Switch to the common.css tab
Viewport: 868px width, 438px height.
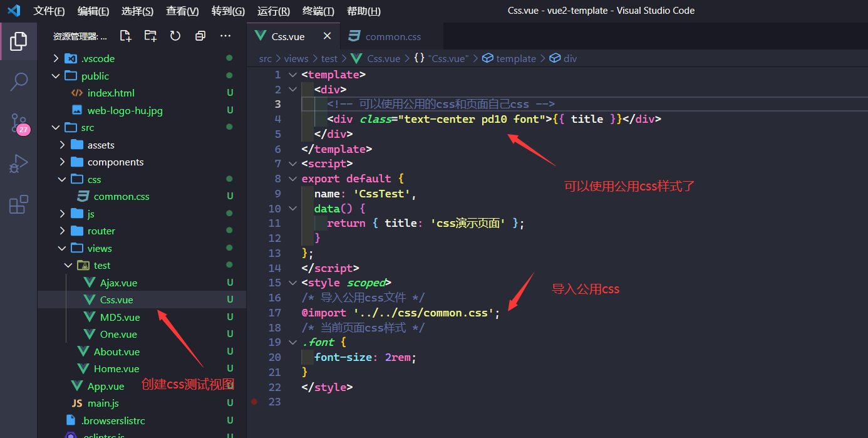point(393,36)
